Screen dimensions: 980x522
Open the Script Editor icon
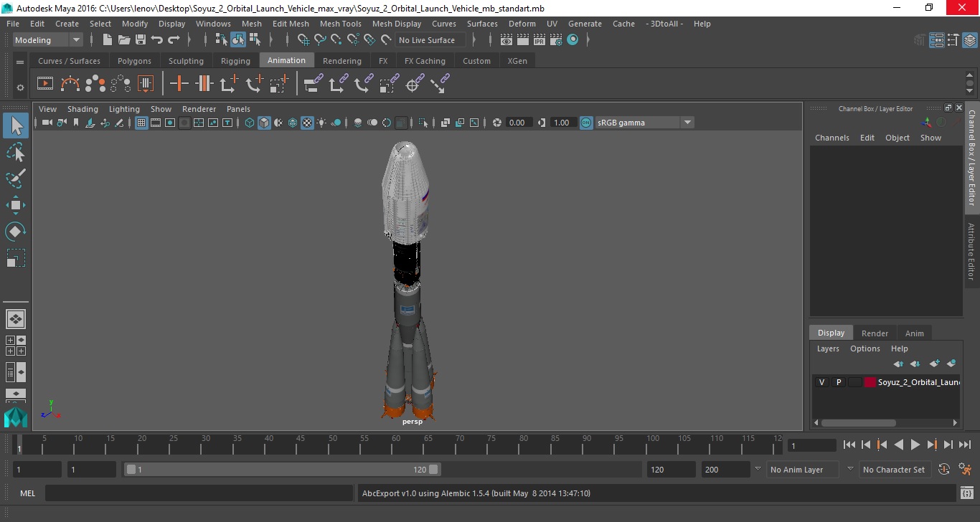click(x=966, y=493)
